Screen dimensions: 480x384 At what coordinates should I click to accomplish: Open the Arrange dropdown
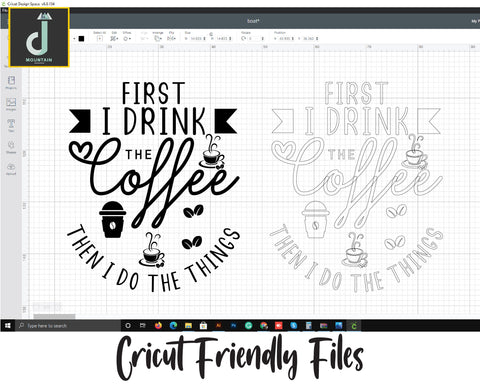point(158,38)
